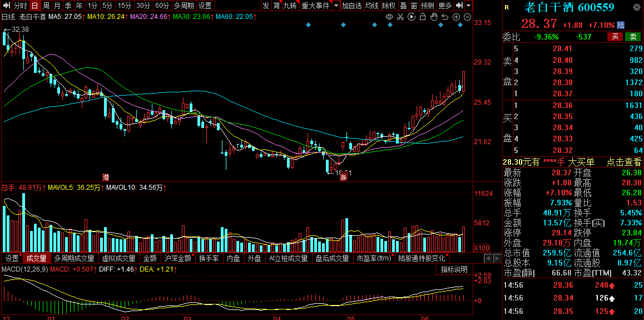Select the 多周期成交量 tab
Image resolution: width=644 pixels, height=320 pixels.
click(x=75, y=258)
